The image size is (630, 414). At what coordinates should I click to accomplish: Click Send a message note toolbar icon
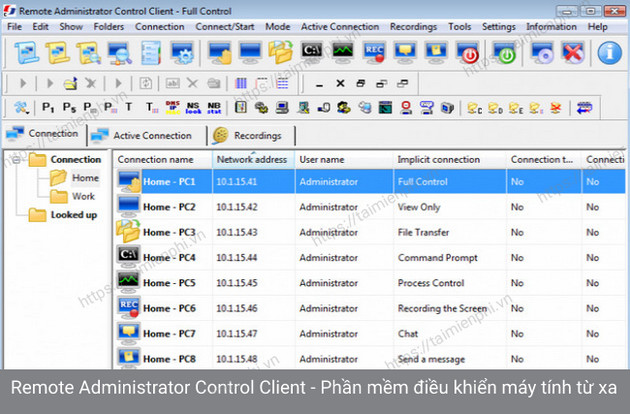436,53
